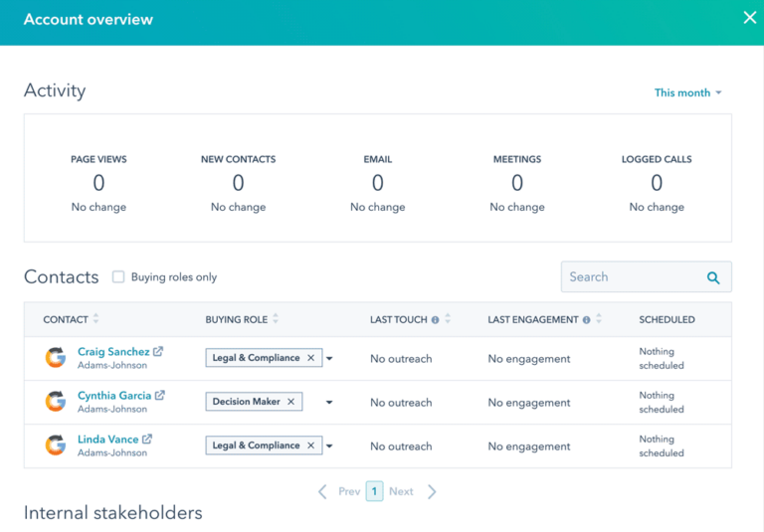Screen dimensions: 764x532
Task: Expand buying role dropdown for Craig Sanchez
Action: click(329, 359)
